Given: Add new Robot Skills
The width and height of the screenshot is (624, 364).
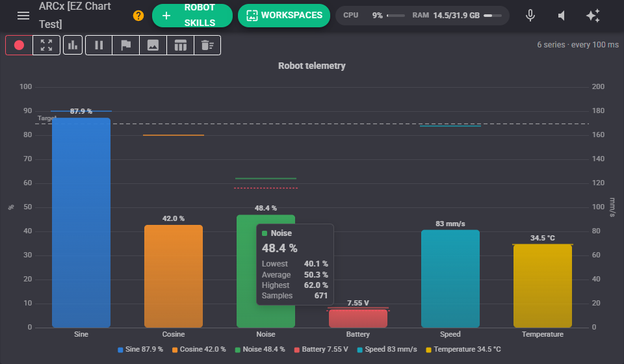Looking at the screenshot, I should pyautogui.click(x=192, y=16).
